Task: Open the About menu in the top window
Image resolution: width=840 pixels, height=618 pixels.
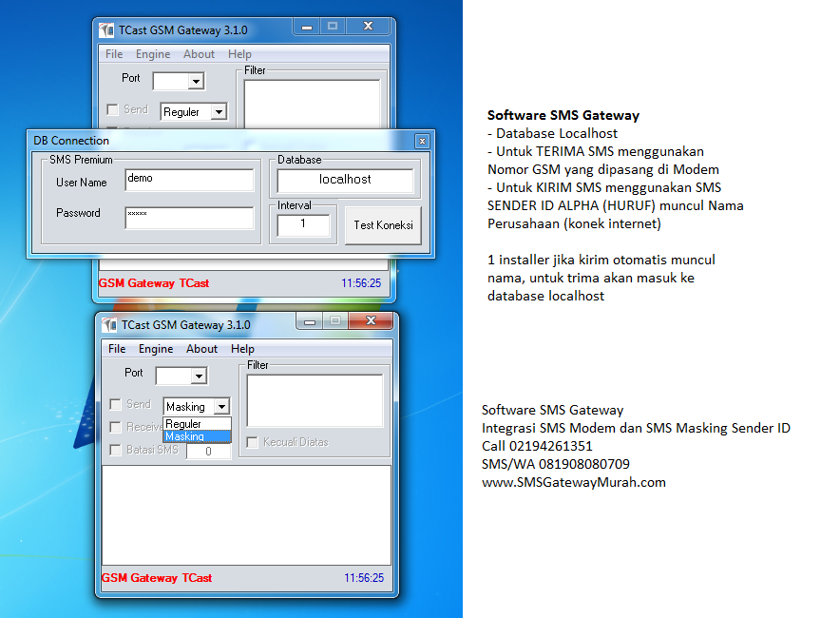Action: click(200, 54)
